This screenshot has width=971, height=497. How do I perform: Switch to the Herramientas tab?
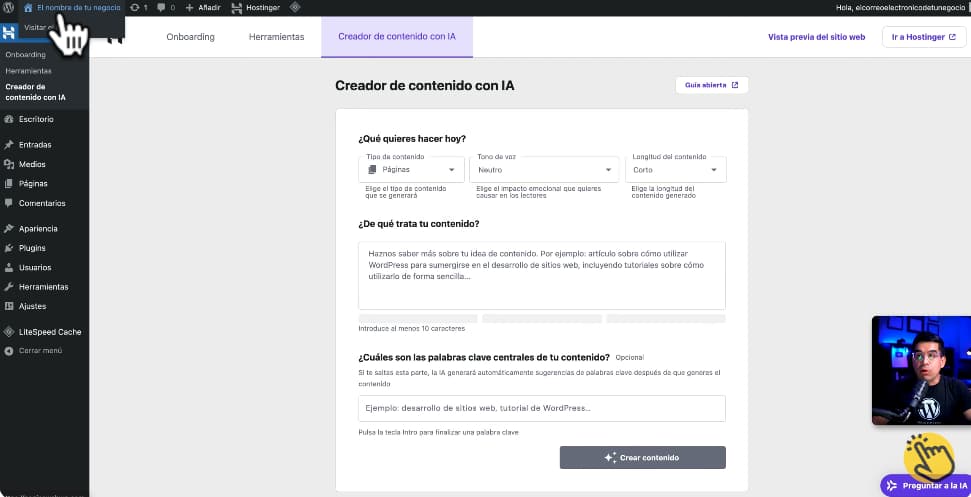click(276, 37)
